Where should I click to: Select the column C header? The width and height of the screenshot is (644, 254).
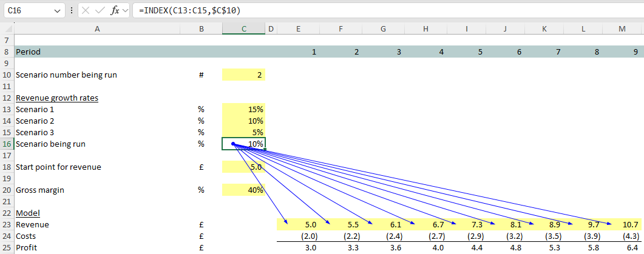point(243,28)
